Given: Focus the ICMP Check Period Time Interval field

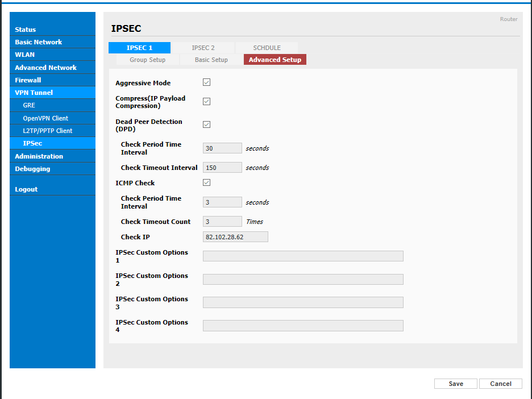Looking at the screenshot, I should pos(222,202).
